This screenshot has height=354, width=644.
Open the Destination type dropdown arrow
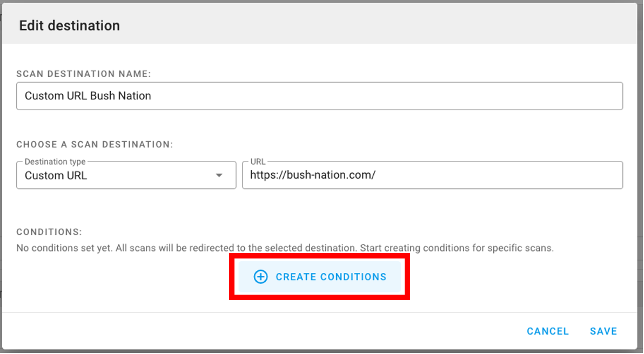point(219,175)
